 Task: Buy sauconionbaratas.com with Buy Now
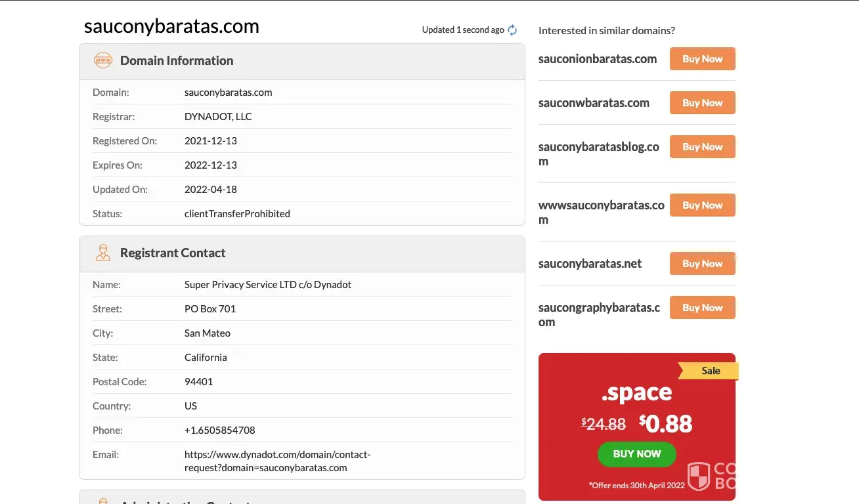702,59
